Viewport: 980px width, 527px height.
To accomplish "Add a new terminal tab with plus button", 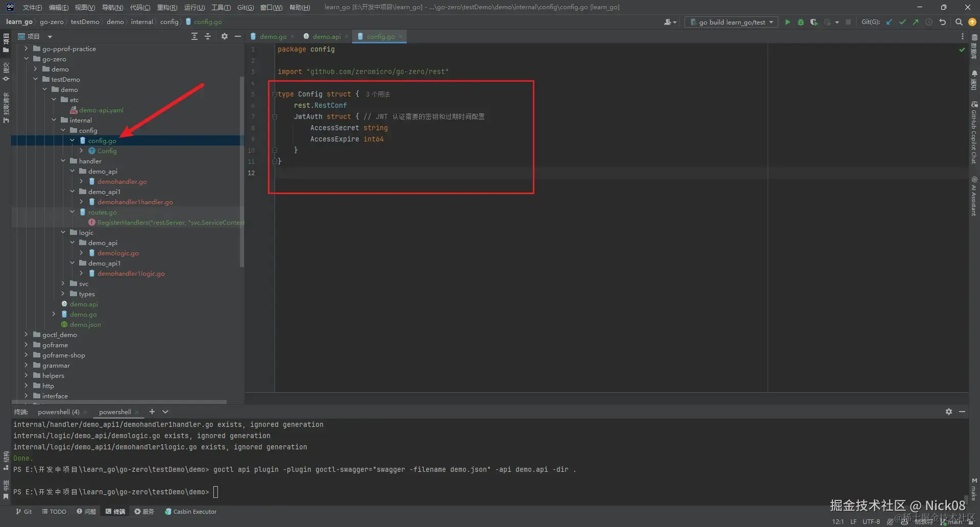I will tap(152, 412).
